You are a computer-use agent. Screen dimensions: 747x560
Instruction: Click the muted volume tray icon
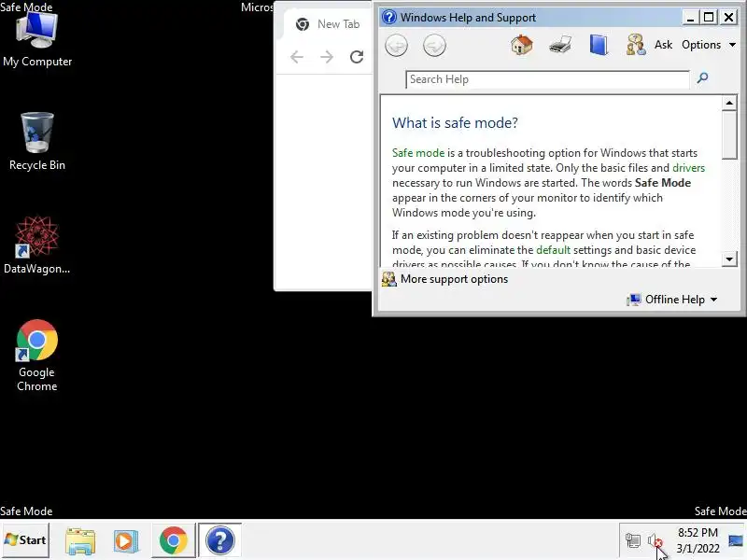(x=655, y=540)
